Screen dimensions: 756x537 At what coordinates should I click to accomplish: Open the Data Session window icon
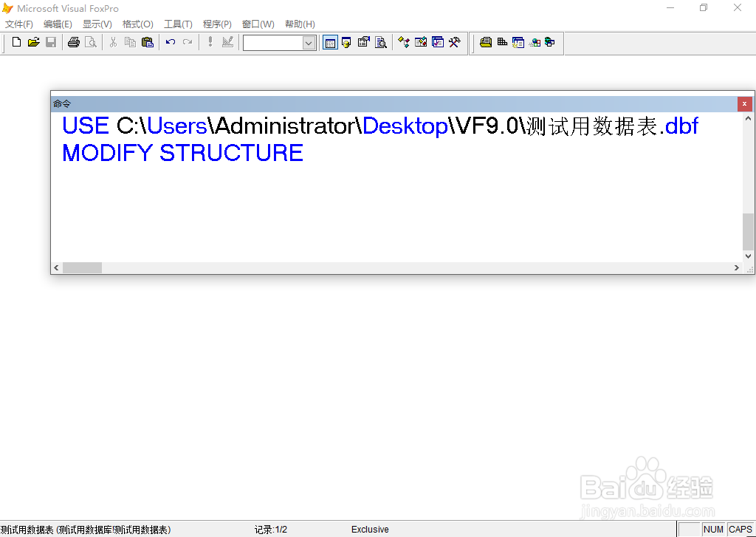[346, 42]
